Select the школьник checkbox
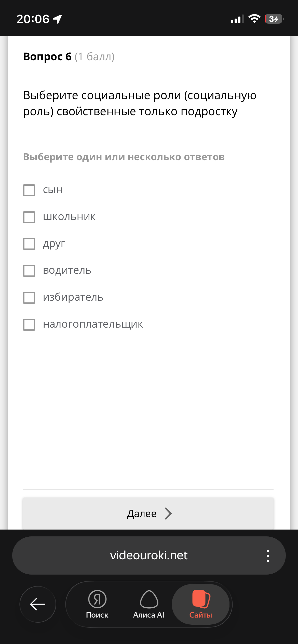 (x=29, y=217)
